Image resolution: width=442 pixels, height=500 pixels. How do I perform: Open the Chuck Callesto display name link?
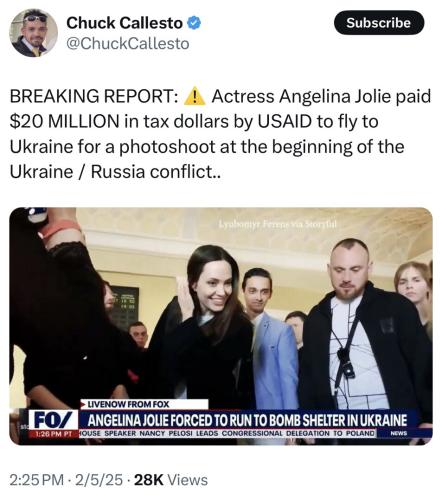(124, 23)
